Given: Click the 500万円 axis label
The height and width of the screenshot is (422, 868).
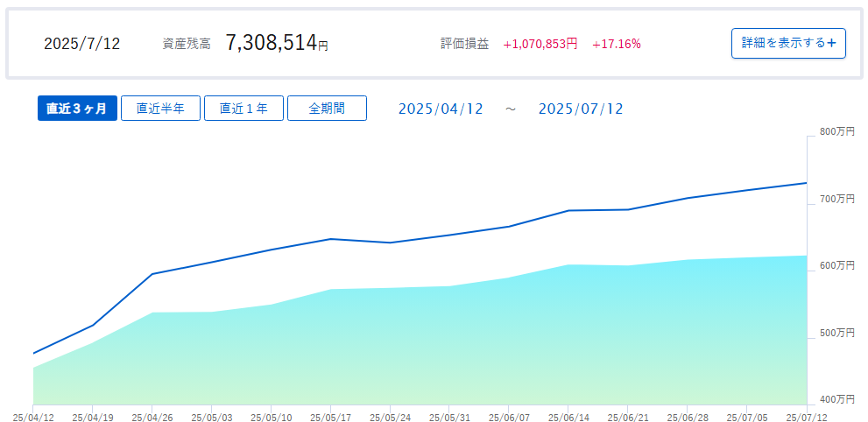Looking at the screenshot, I should [837, 333].
